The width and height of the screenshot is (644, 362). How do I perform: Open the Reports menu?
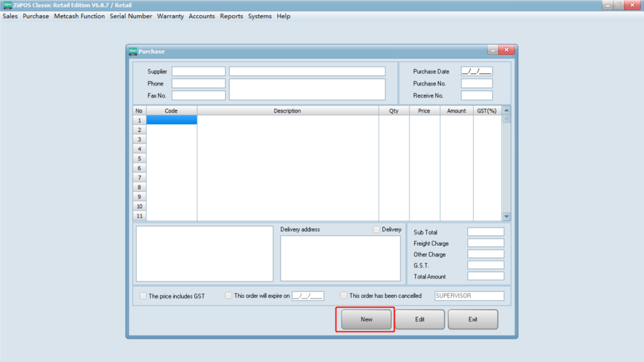pos(231,16)
